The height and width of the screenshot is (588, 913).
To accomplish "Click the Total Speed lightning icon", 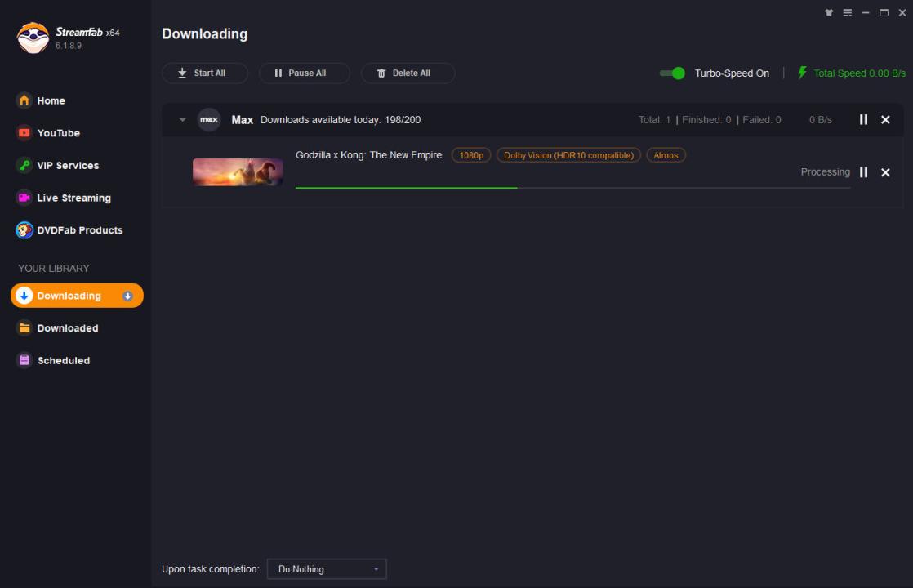I will click(802, 73).
